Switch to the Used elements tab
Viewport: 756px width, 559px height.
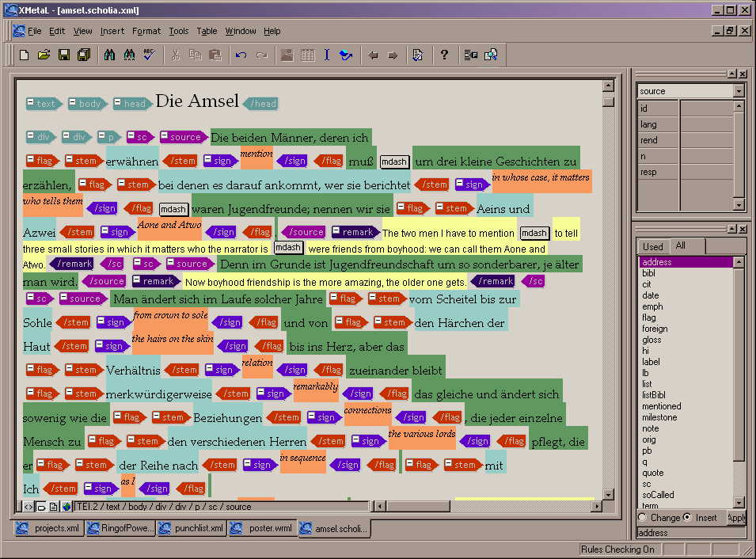tap(653, 246)
